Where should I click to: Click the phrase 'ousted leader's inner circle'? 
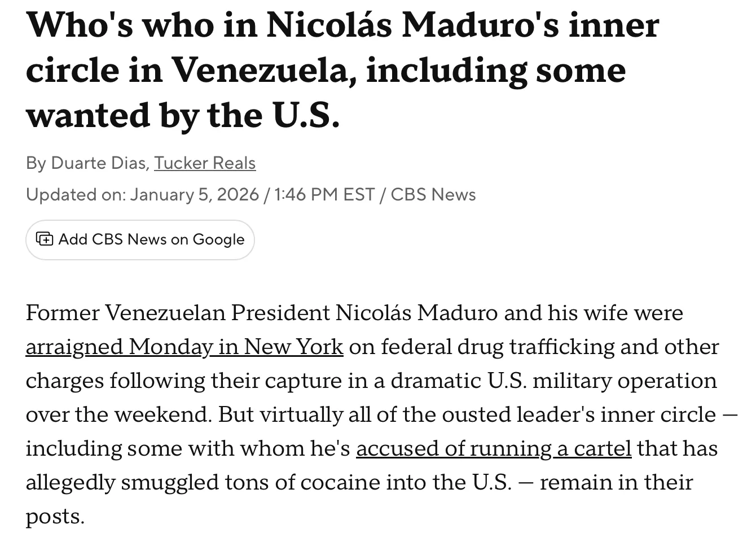tap(578, 414)
